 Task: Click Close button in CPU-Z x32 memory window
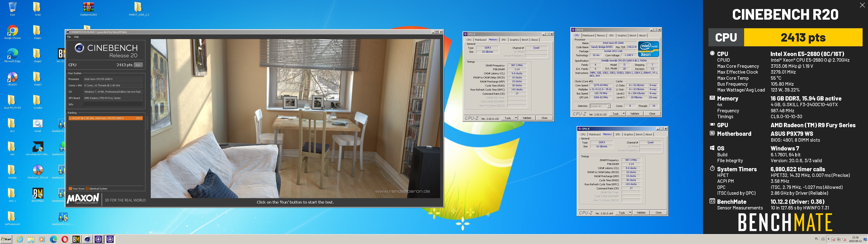click(544, 118)
